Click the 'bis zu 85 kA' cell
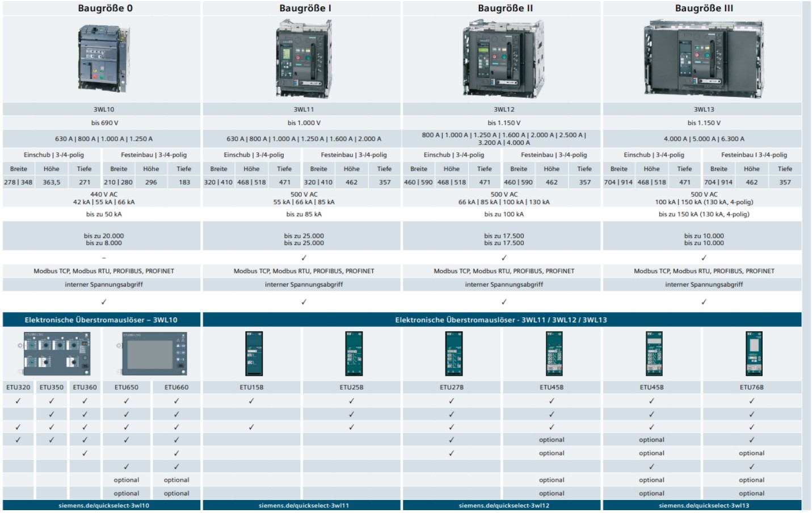The width and height of the screenshot is (812, 513). tap(304, 215)
